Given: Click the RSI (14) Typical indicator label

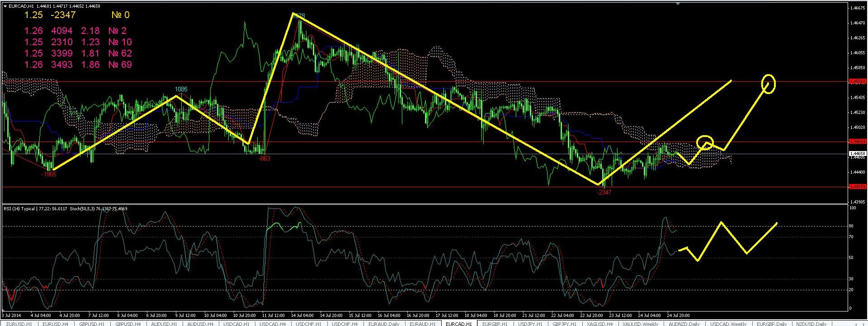Looking at the screenshot, I should tap(19, 209).
